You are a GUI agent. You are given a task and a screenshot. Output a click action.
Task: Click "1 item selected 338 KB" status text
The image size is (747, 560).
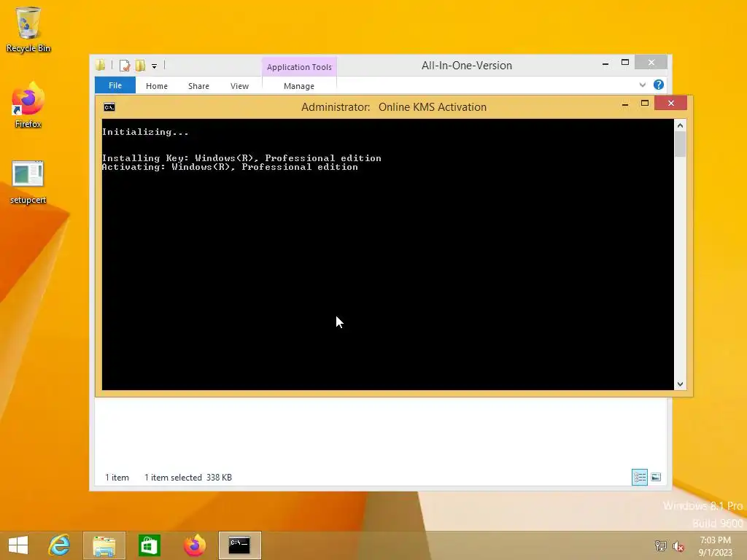[x=188, y=477]
